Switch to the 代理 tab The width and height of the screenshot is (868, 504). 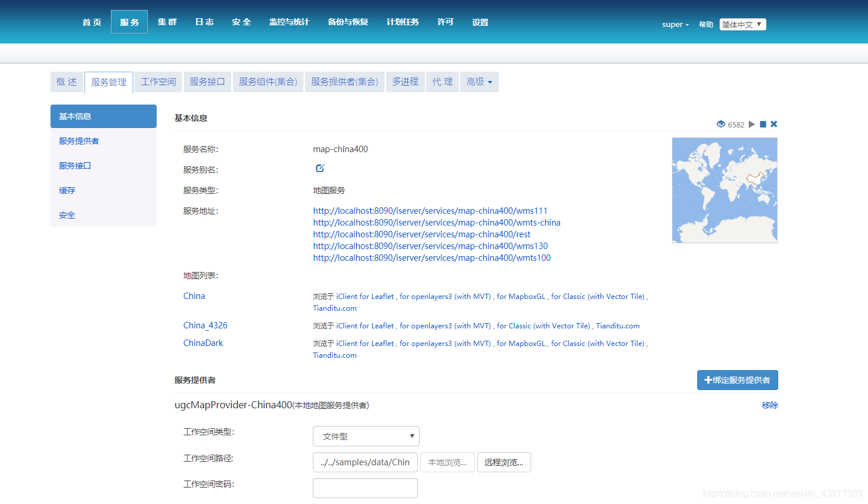click(443, 82)
